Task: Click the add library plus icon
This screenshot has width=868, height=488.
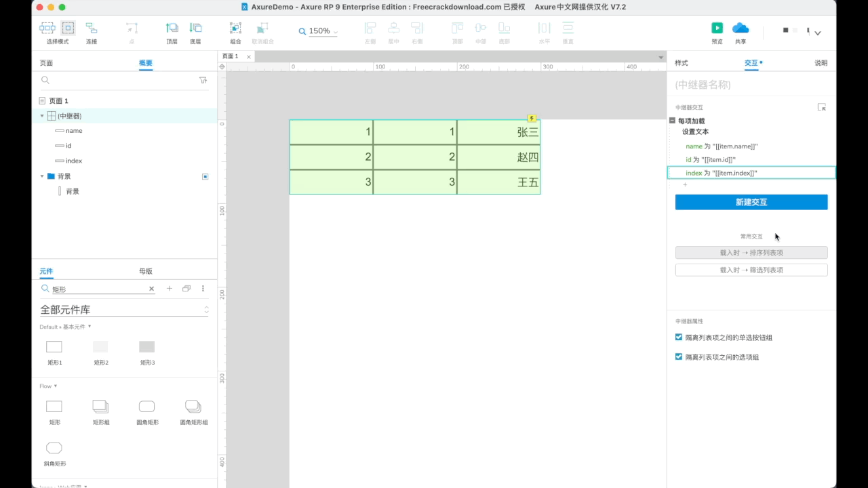Action: click(x=170, y=289)
